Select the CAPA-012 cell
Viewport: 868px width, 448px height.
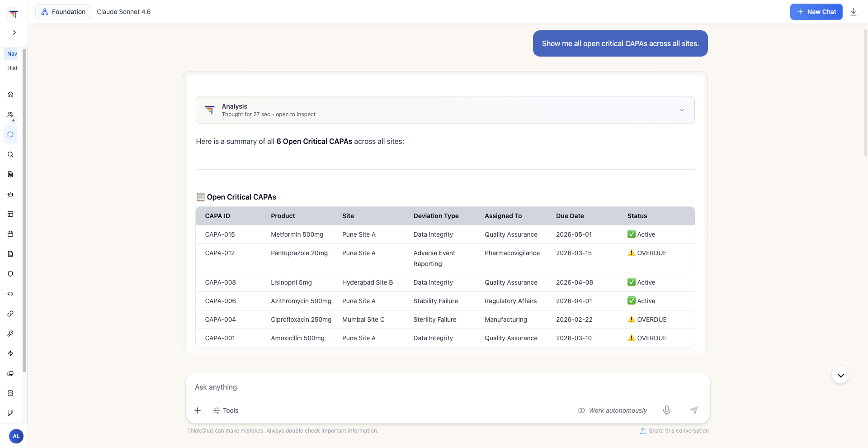220,253
